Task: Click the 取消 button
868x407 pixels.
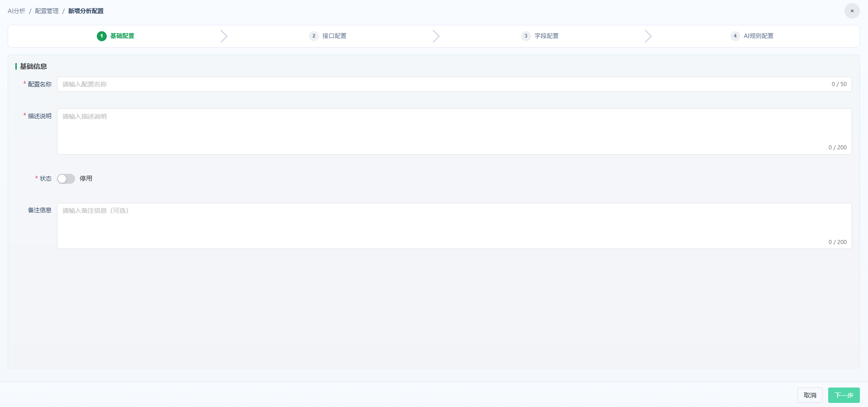Action: tap(810, 395)
